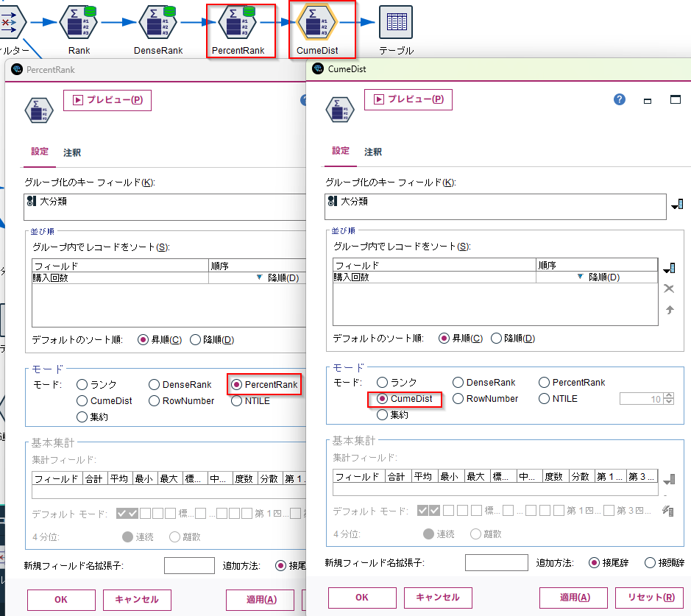Open help in CumeDist dialog
The width and height of the screenshot is (691, 616).
coord(620,99)
